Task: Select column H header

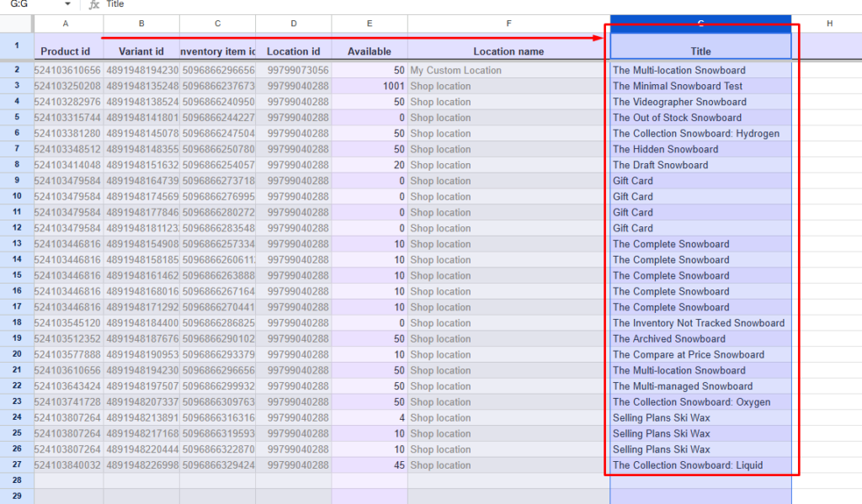Action: point(829,24)
